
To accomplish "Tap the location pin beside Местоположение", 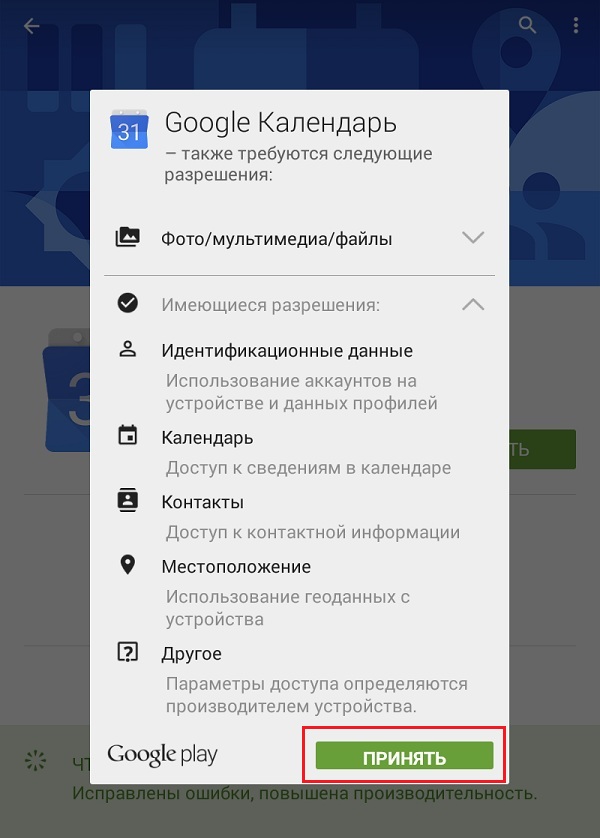I will (128, 565).
